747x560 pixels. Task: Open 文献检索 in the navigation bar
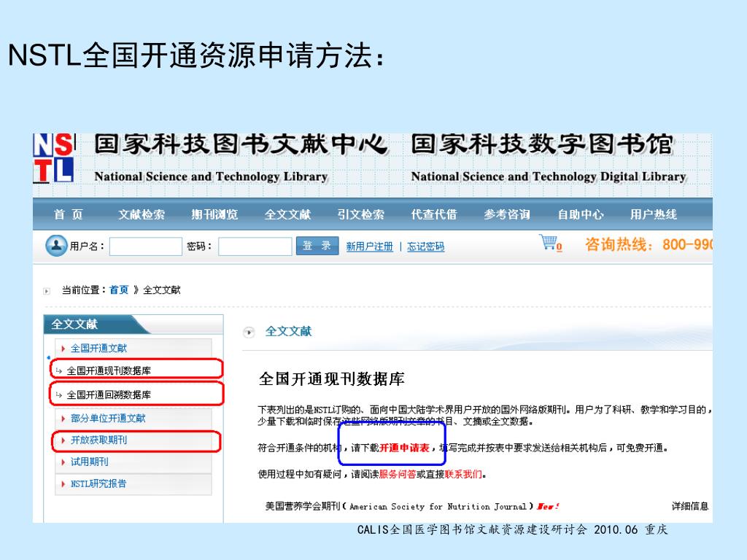click(x=142, y=214)
